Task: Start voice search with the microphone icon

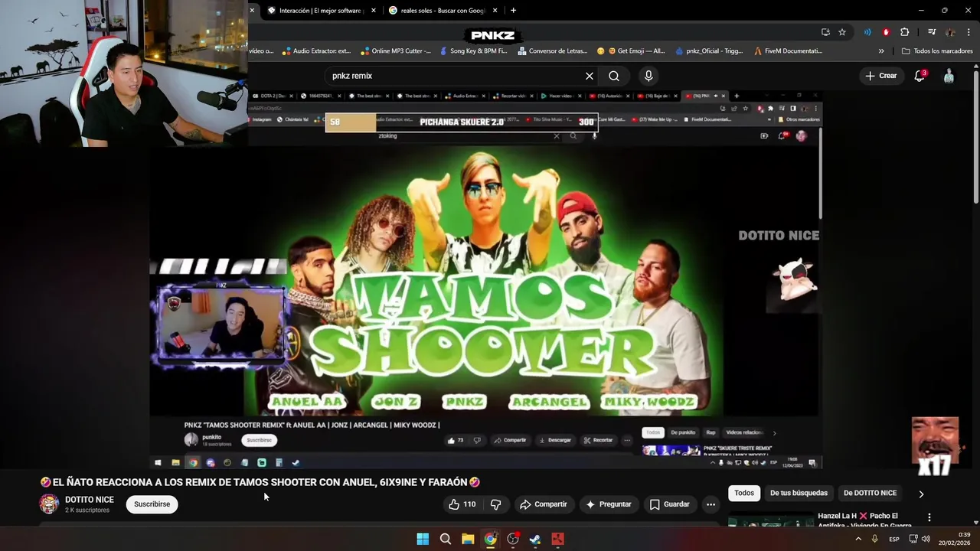Action: (x=648, y=76)
